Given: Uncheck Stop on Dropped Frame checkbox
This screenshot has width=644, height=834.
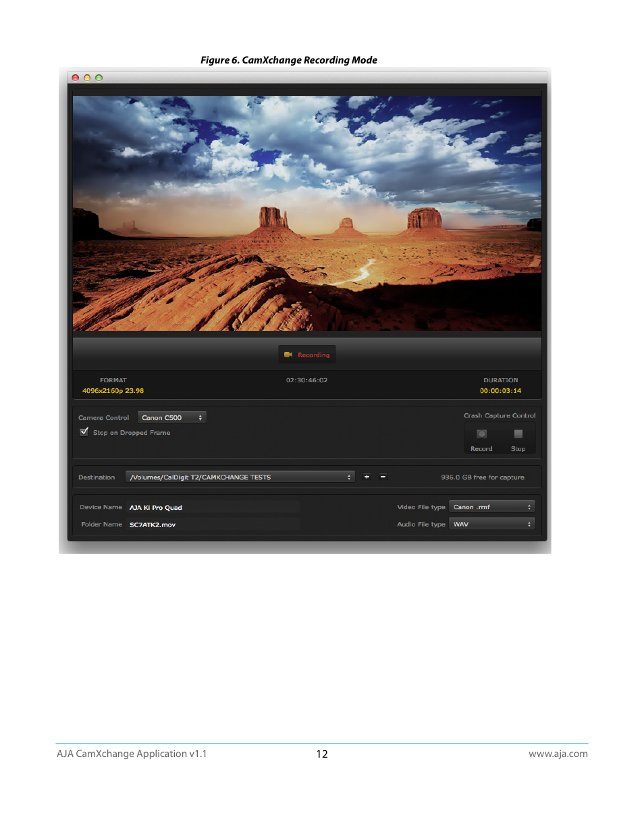Looking at the screenshot, I should 84,432.
